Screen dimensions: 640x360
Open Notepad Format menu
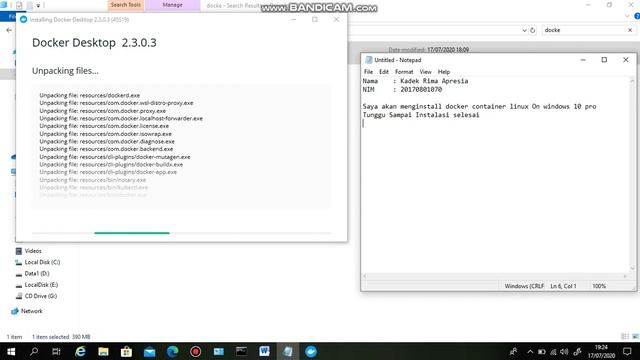click(x=404, y=72)
